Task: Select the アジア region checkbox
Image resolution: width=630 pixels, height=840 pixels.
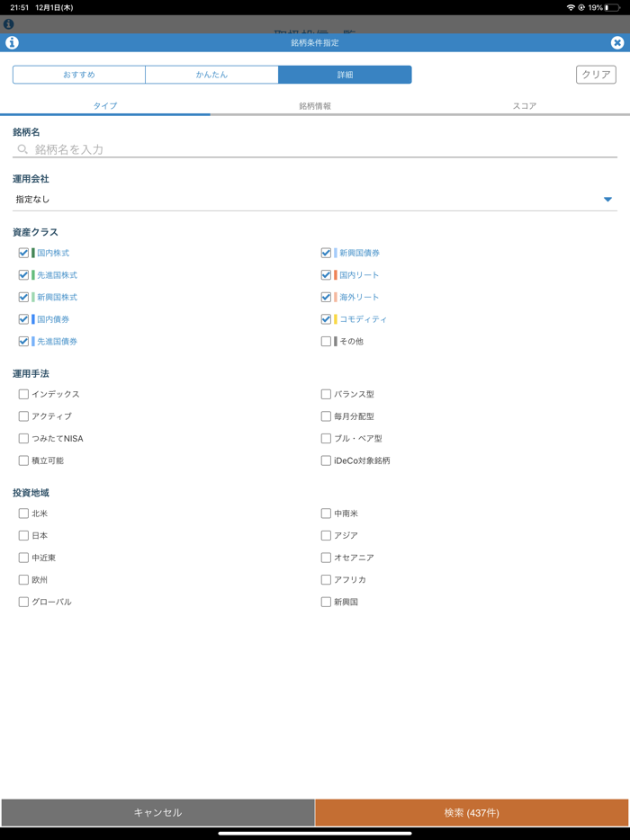Action: click(326, 535)
